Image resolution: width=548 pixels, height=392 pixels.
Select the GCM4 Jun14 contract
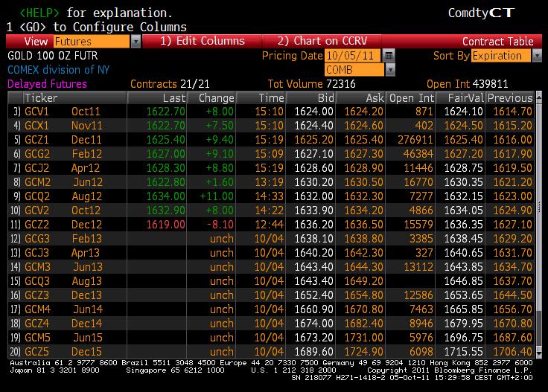point(271,309)
